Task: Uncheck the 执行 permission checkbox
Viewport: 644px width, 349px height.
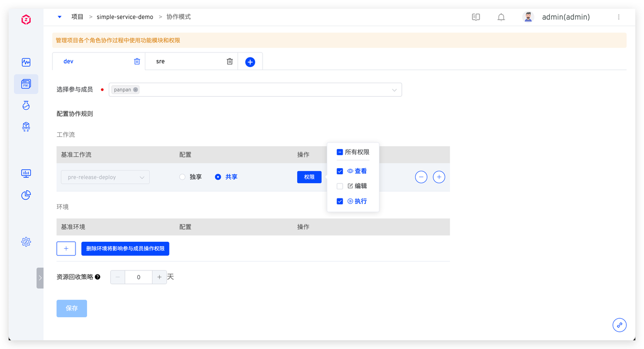Action: pos(340,201)
